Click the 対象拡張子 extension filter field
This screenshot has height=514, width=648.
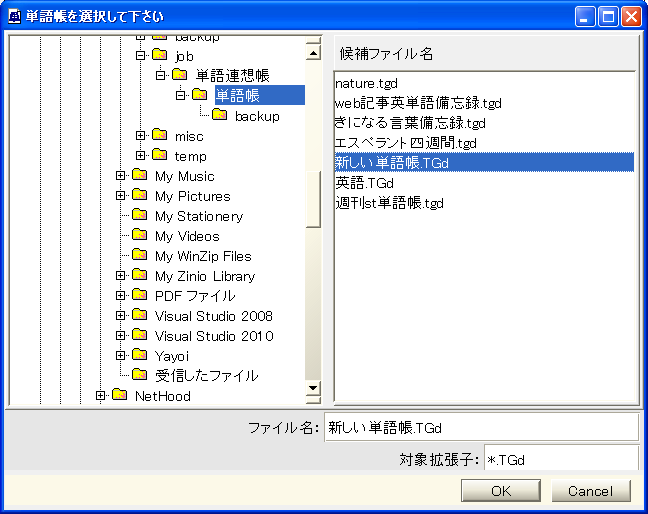click(562, 459)
